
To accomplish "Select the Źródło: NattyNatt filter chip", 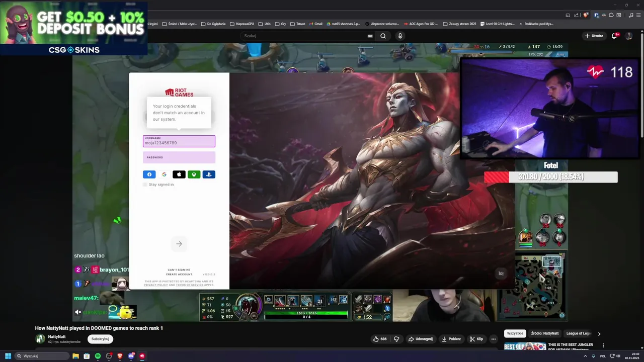I will 544,333.
